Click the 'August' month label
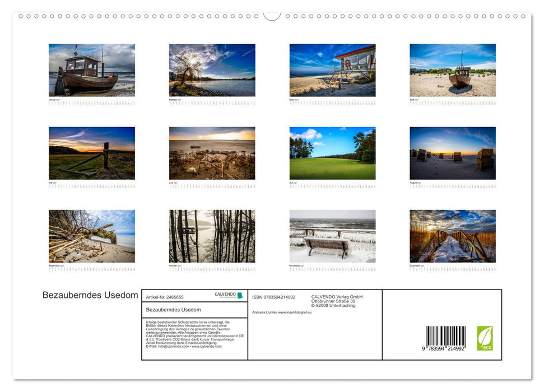This screenshot has width=544, height=392. click(413, 183)
